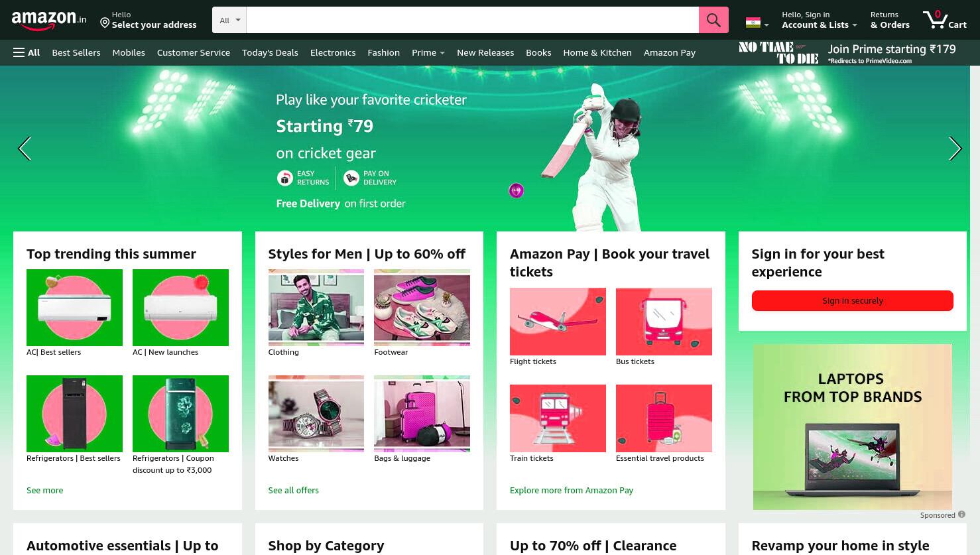Open Fashion nav item
The width and height of the screenshot is (980, 555).
(384, 52)
